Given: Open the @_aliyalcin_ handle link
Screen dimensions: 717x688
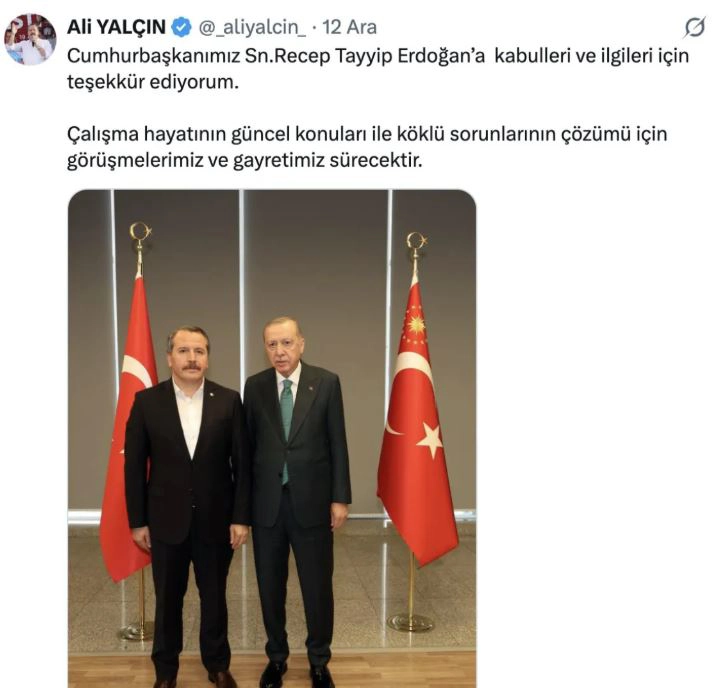Looking at the screenshot, I should tap(252, 27).
